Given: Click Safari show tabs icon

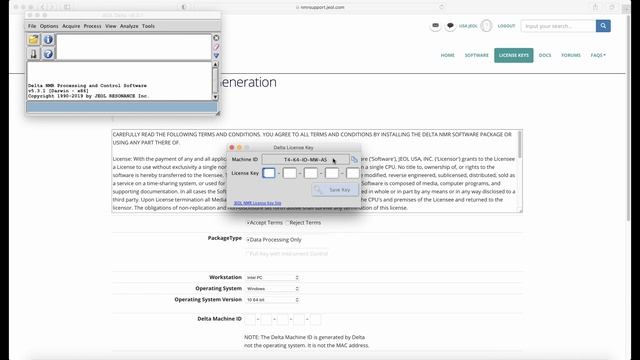Looking at the screenshot, I should click(612, 7).
